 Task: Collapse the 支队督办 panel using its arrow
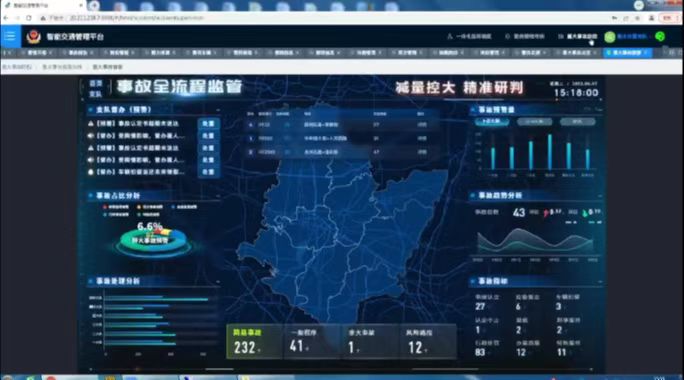click(x=218, y=110)
